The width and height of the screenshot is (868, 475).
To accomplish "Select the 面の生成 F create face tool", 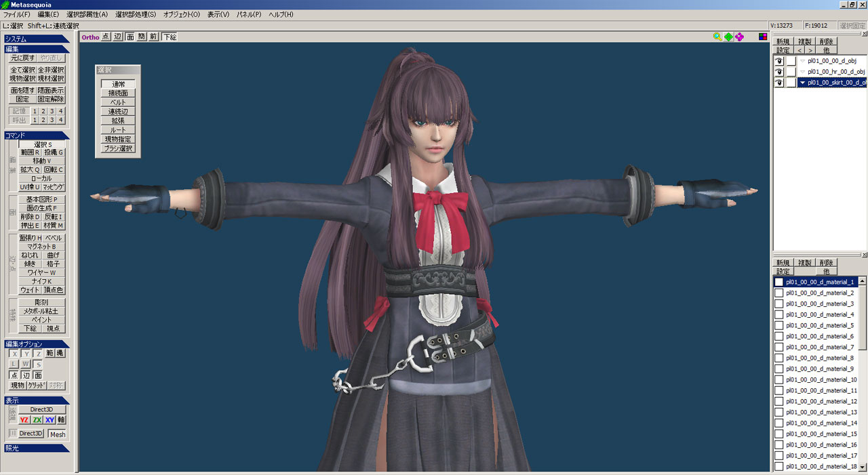I will coord(42,208).
